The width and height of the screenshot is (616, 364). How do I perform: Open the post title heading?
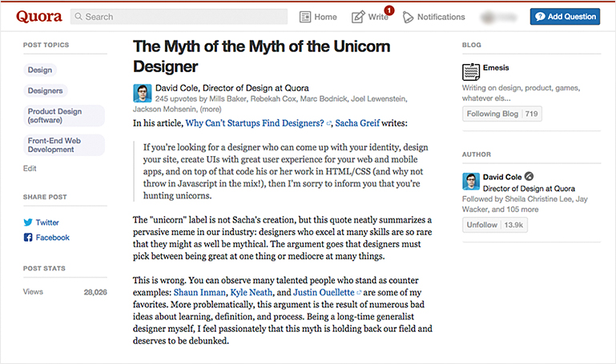click(261, 56)
